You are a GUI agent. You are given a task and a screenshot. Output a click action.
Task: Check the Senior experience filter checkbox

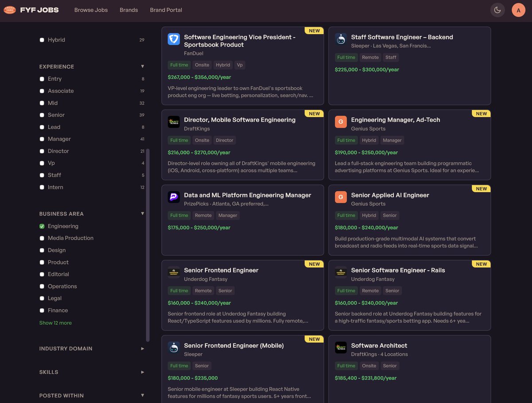tap(42, 115)
